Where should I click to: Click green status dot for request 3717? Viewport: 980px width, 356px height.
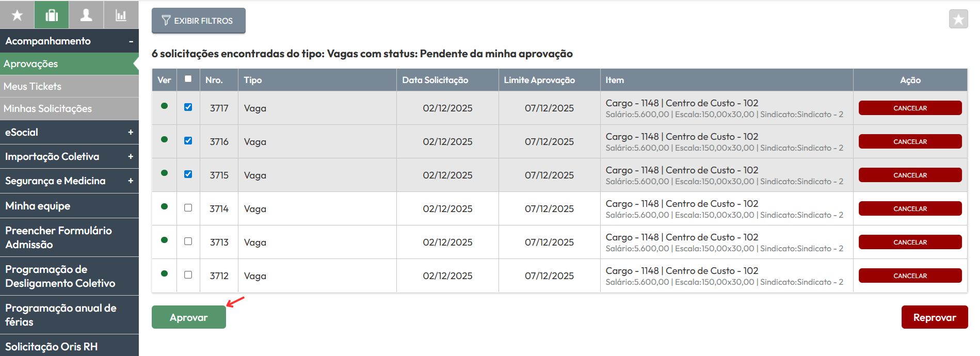click(164, 106)
